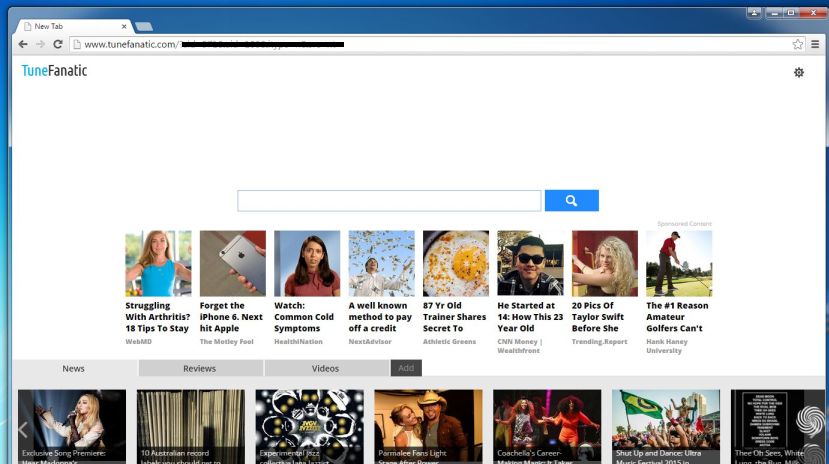The height and width of the screenshot is (464, 829).
Task: Click the browser forward arrow
Action: 41,44
